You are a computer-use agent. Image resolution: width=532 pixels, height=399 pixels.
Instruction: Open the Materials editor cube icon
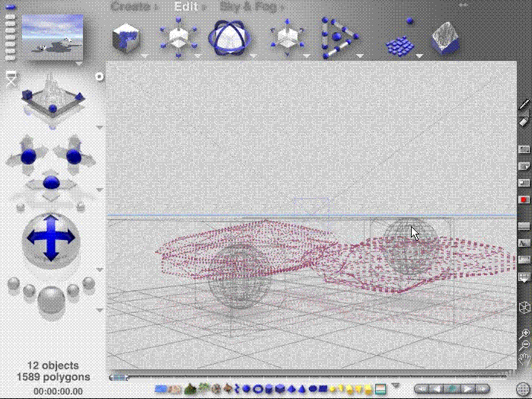click(x=125, y=37)
